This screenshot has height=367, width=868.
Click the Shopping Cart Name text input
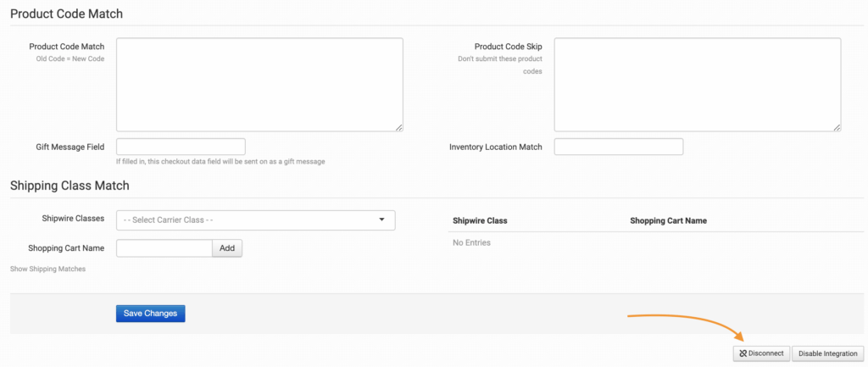click(x=164, y=248)
